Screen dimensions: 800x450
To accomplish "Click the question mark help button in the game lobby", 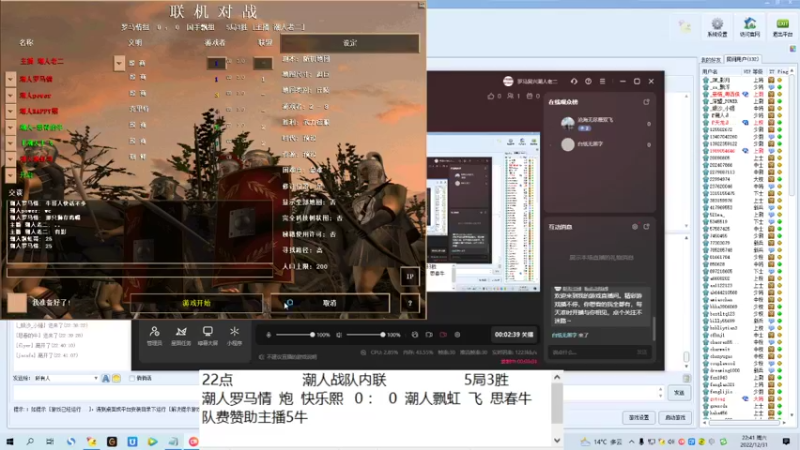I will coord(410,303).
